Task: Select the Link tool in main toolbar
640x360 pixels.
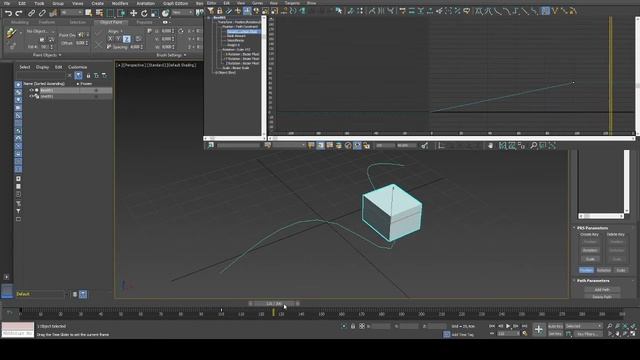Action: click(x=31, y=13)
